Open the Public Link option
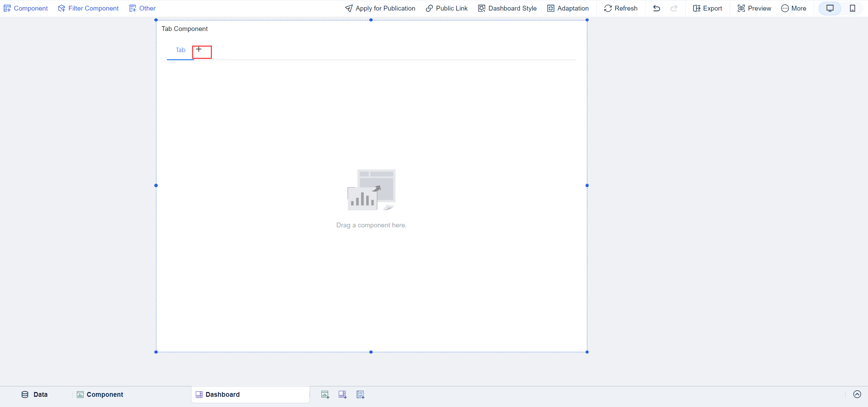This screenshot has width=868, height=407. pyautogui.click(x=447, y=8)
